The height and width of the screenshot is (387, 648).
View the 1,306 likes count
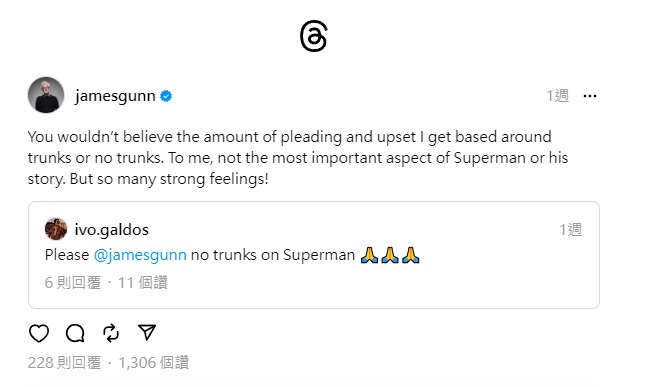tap(154, 363)
